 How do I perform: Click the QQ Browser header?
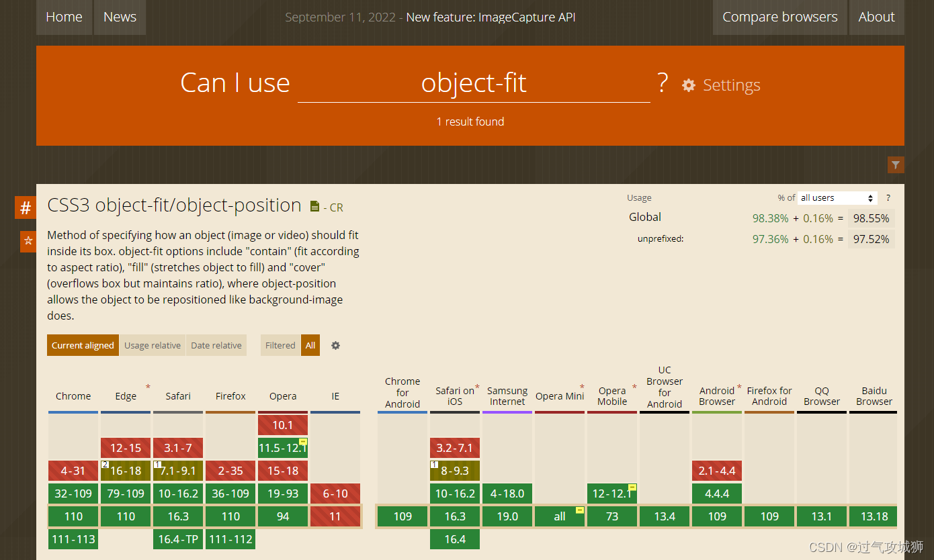[x=822, y=396]
